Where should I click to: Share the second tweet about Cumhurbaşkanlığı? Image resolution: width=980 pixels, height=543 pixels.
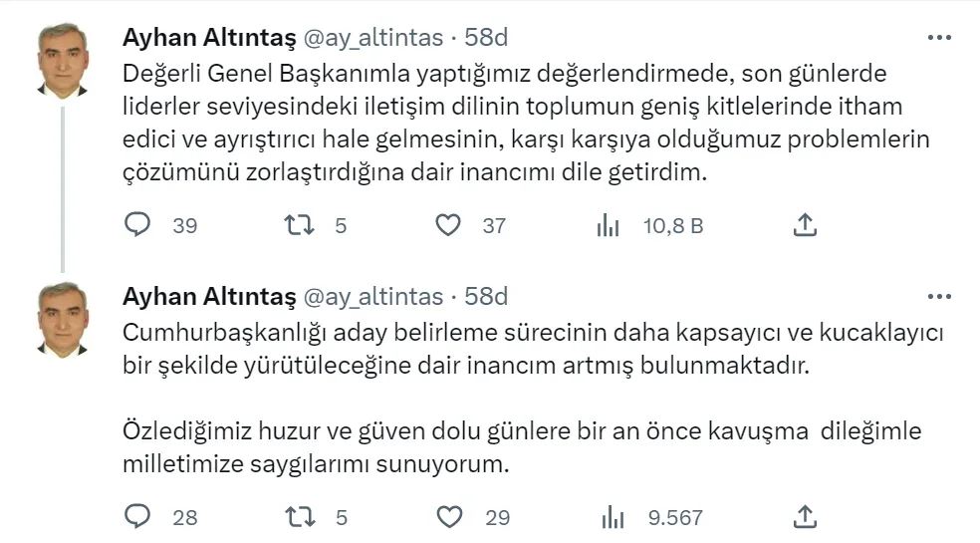click(x=805, y=517)
